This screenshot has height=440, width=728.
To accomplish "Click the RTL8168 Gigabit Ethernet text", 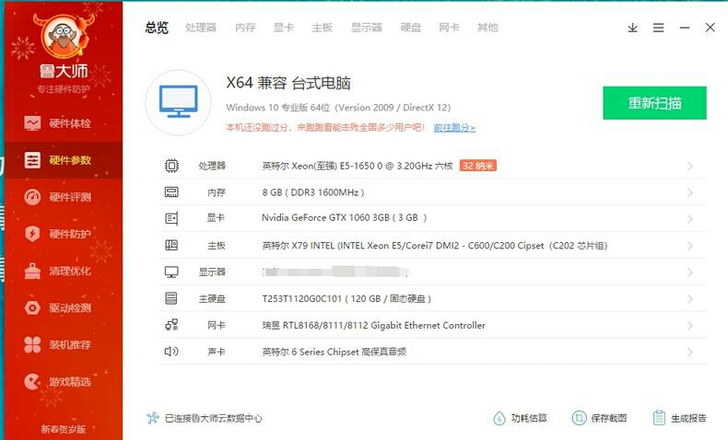I will 373,325.
